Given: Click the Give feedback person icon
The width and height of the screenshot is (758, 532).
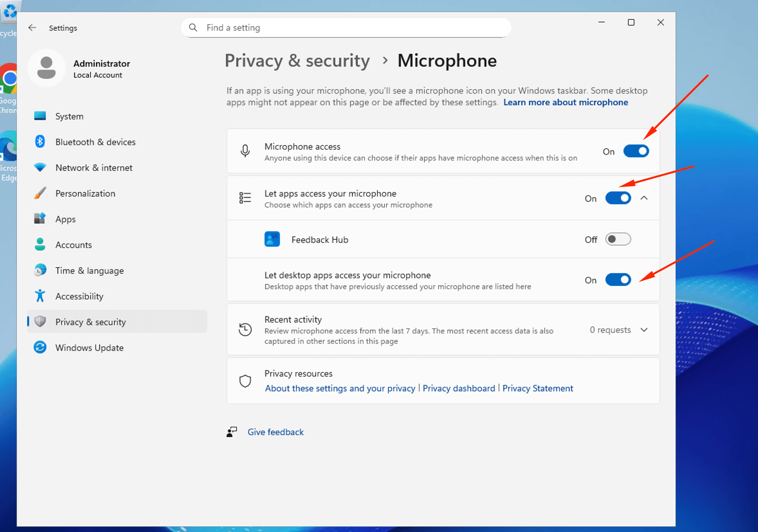Looking at the screenshot, I should pos(232,432).
